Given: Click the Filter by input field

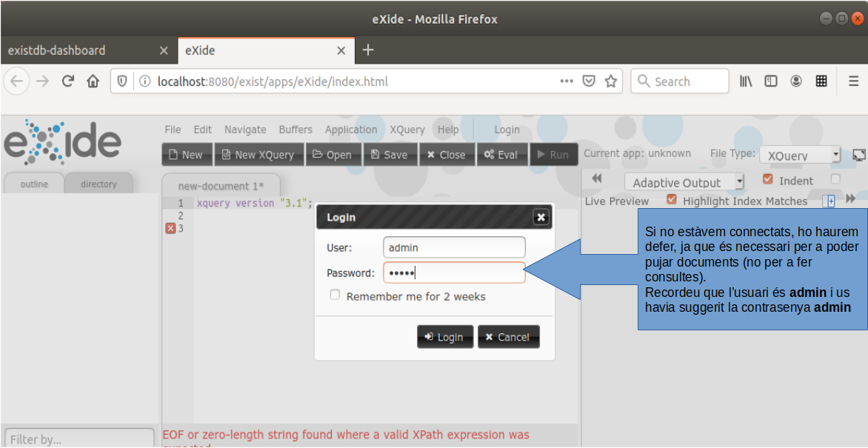Looking at the screenshot, I should click(x=79, y=438).
